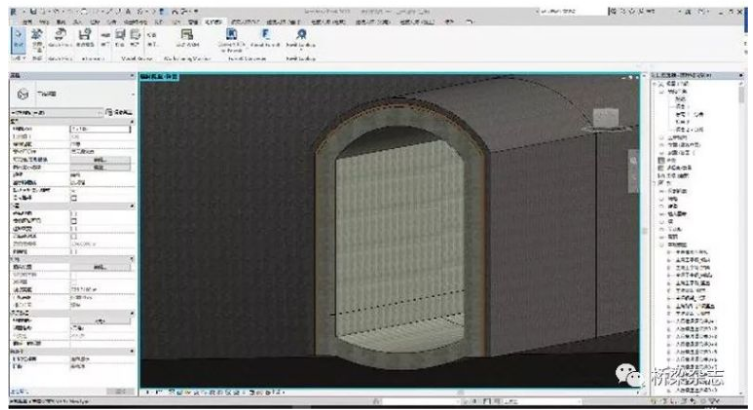Click the ViewCube in the 3D view
Screen dimensions: 753x410
click(606, 119)
